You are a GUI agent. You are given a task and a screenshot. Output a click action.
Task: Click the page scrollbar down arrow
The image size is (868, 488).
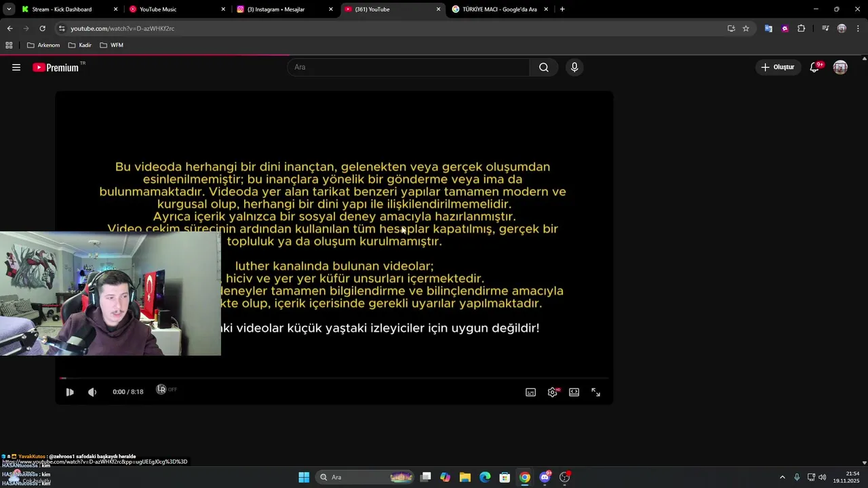coord(864,463)
